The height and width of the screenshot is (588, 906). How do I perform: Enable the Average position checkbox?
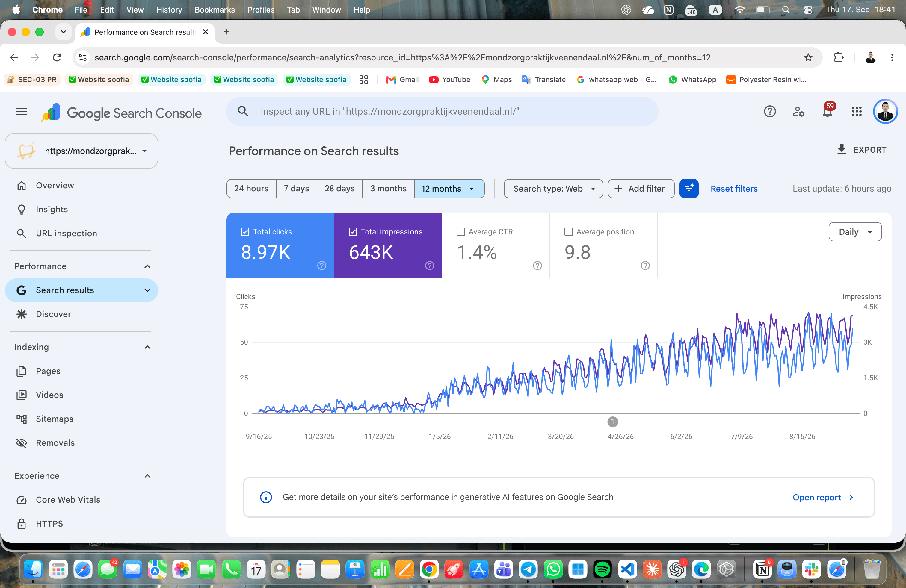(x=568, y=232)
